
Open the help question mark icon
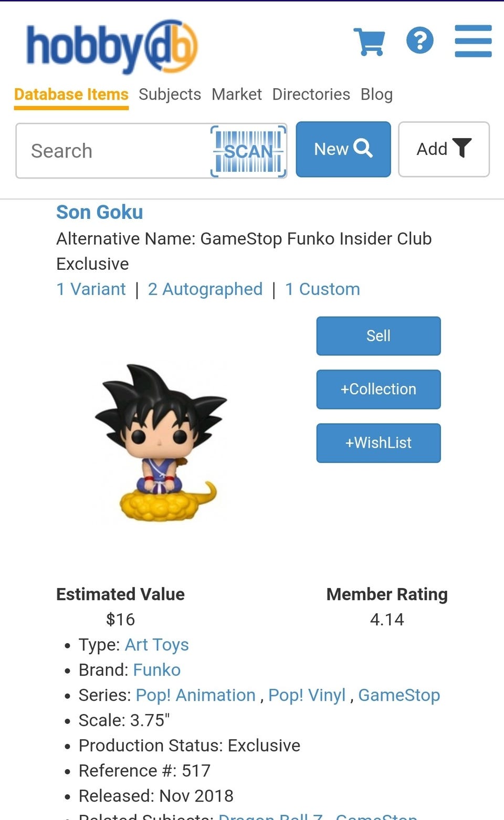pos(420,40)
